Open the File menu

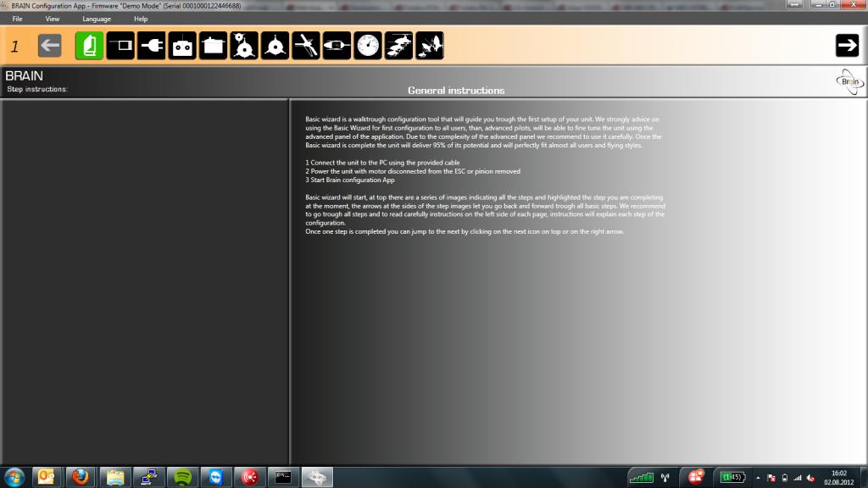pyautogui.click(x=18, y=19)
